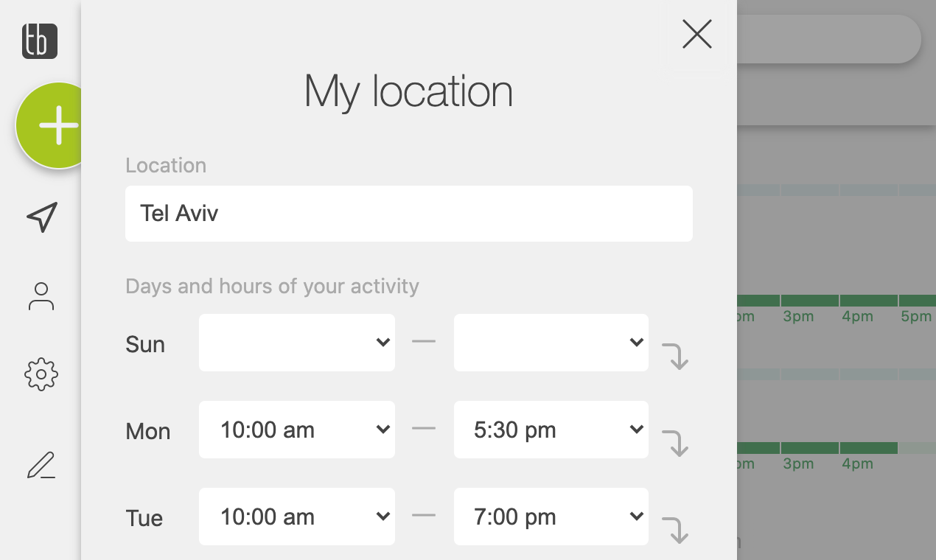Expand Monday's 10:00 am start time dropdown
Viewport: 936px width, 560px height.
pyautogui.click(x=296, y=430)
